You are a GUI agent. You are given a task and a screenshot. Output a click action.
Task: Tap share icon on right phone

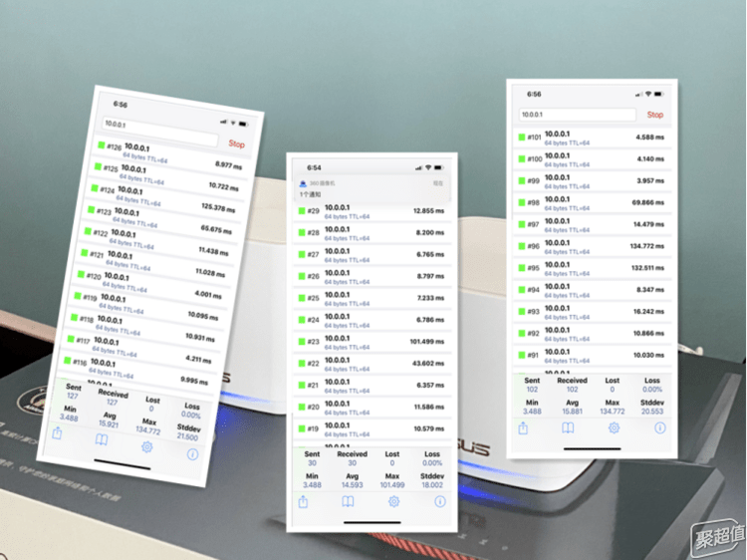(523, 428)
